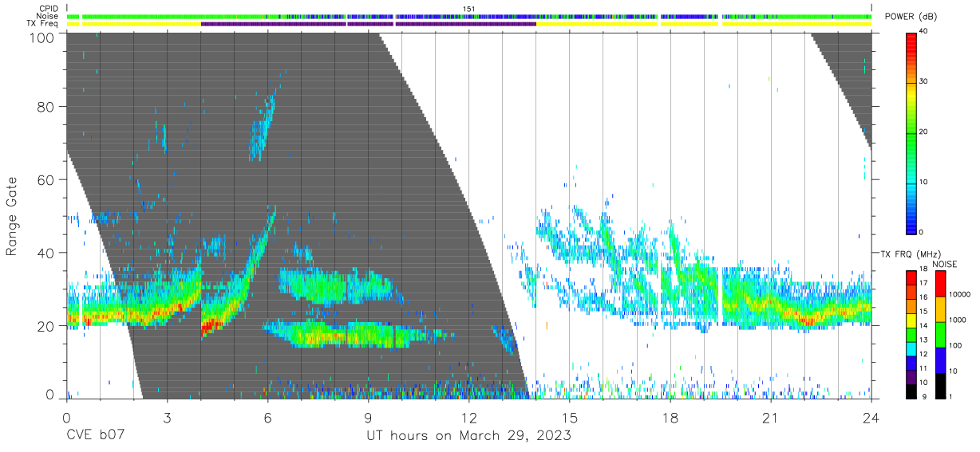Click the CPID value 151
Image resolution: width=980 pixels, height=452 pixels.
click(x=469, y=9)
